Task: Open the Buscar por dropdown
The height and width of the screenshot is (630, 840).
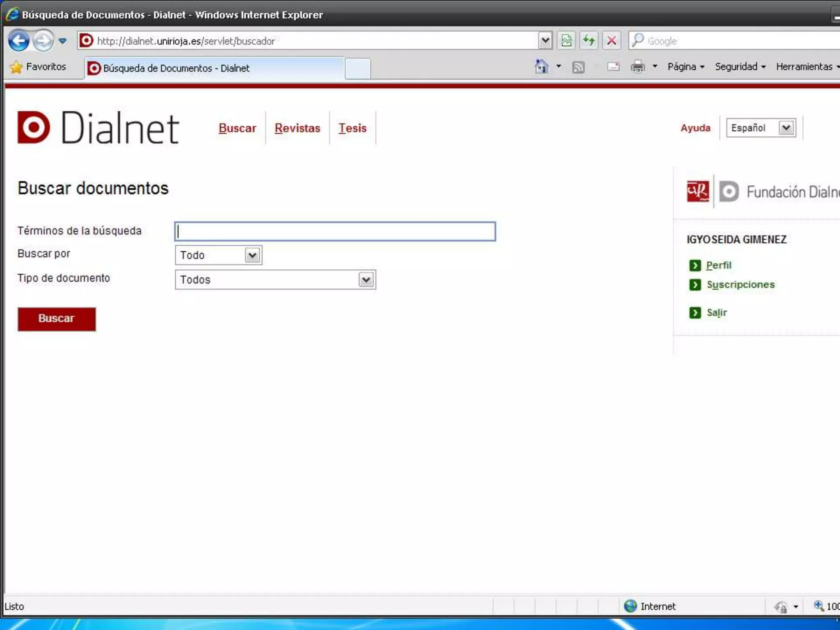Action: [x=252, y=255]
